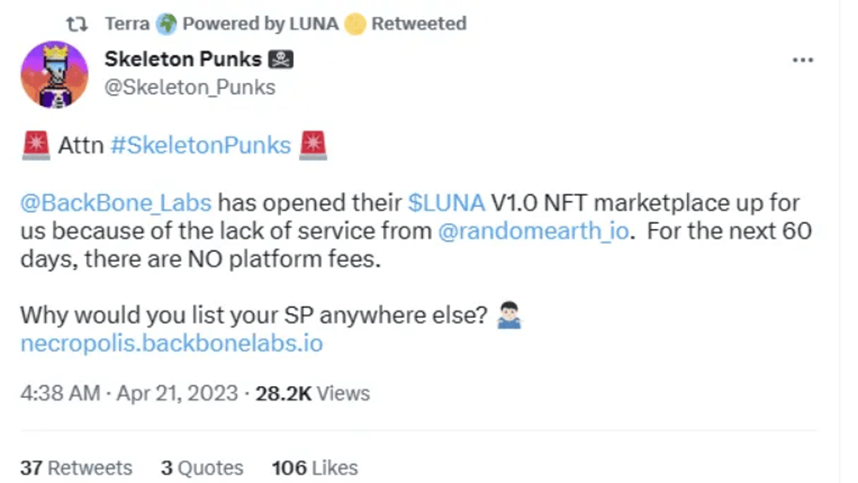Viewport: 858px width, 483px height.
Task: Open the #SkeletonPunks hashtag
Action: pyautogui.click(x=200, y=146)
